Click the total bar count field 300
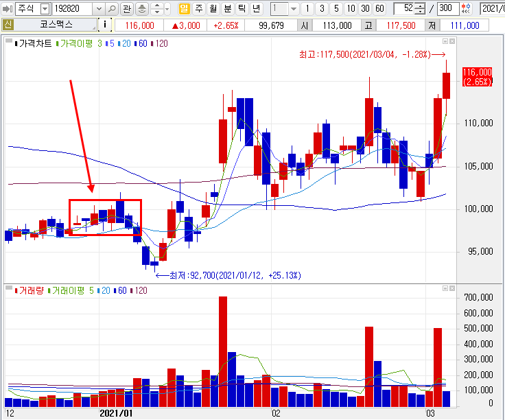 [x=448, y=9]
